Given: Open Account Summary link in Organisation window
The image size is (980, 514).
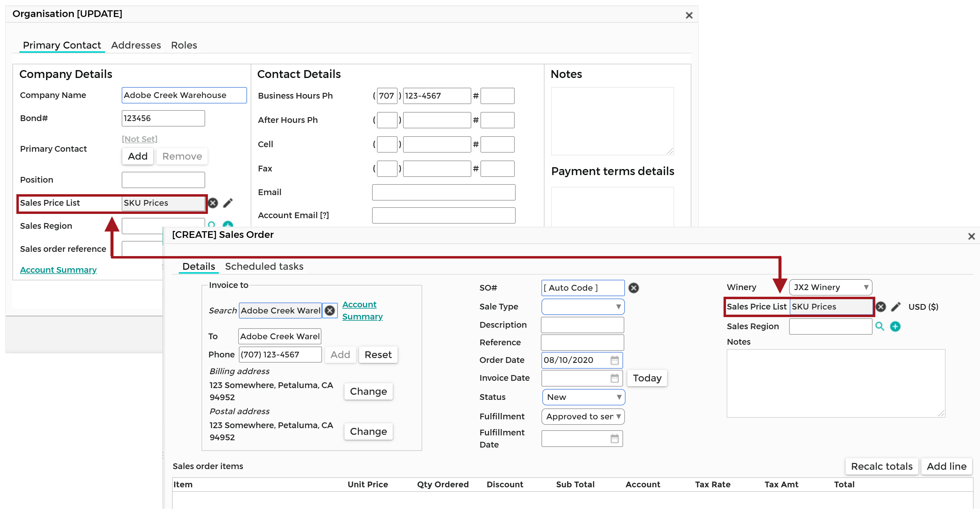Looking at the screenshot, I should click(58, 270).
